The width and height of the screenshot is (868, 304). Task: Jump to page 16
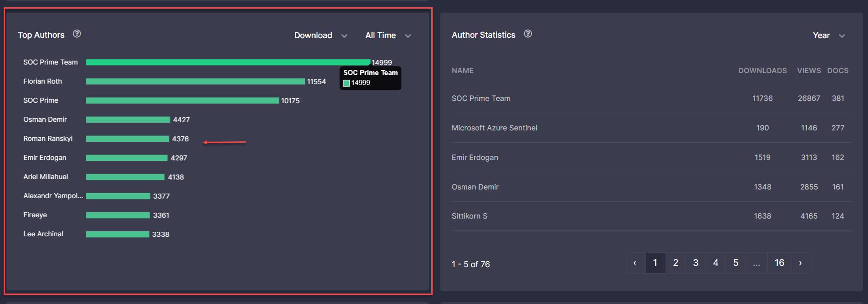pyautogui.click(x=779, y=263)
